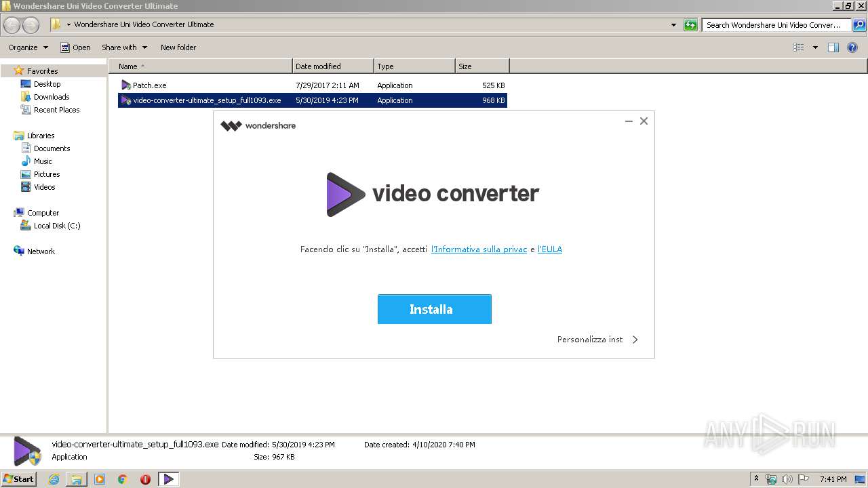The height and width of the screenshot is (488, 868).
Task: Click the Explorer Forward arrow
Action: coord(31,25)
